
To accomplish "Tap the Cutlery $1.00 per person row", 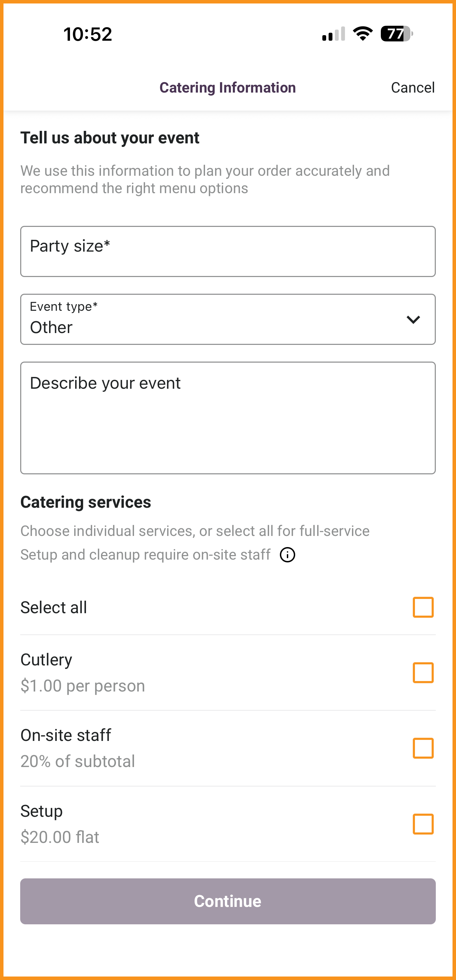I will (x=228, y=673).
